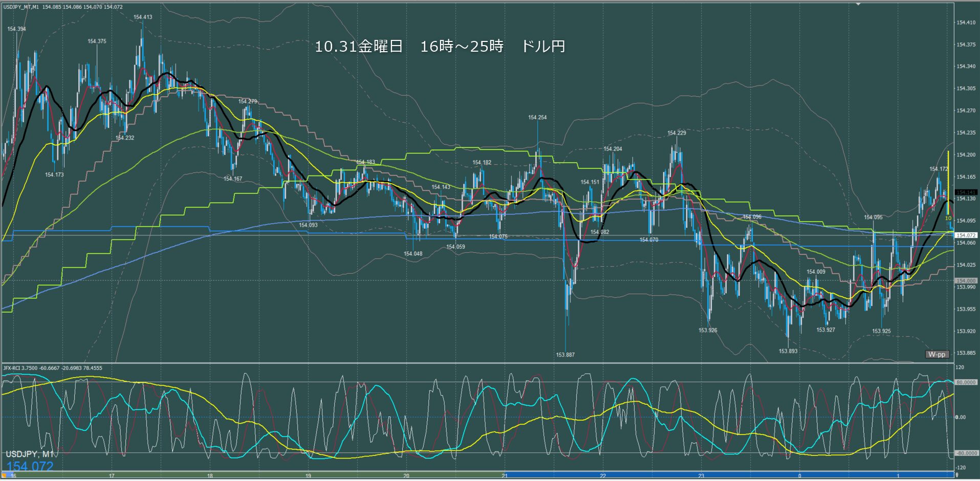Click the current price tag 154.072 on axis
The width and height of the screenshot is (980, 481).
966,235
